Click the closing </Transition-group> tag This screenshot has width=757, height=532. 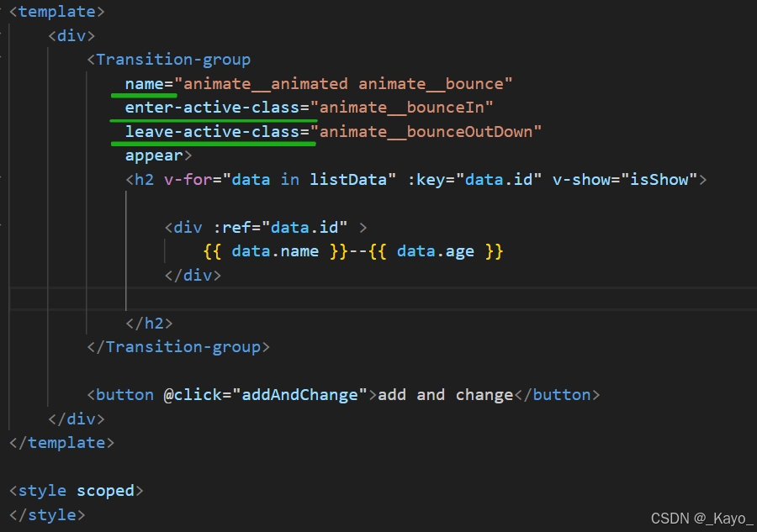178,347
